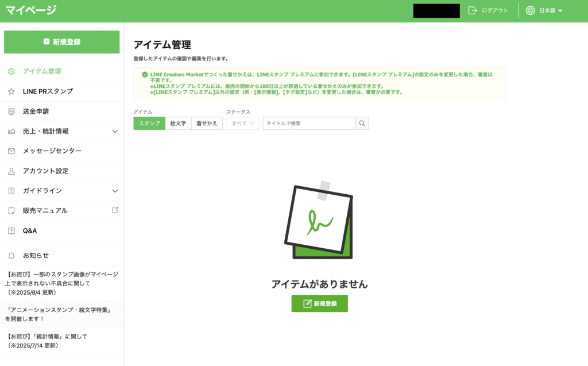Click the アイテム管理 page heading
The image size is (588, 366).
pos(163,45)
